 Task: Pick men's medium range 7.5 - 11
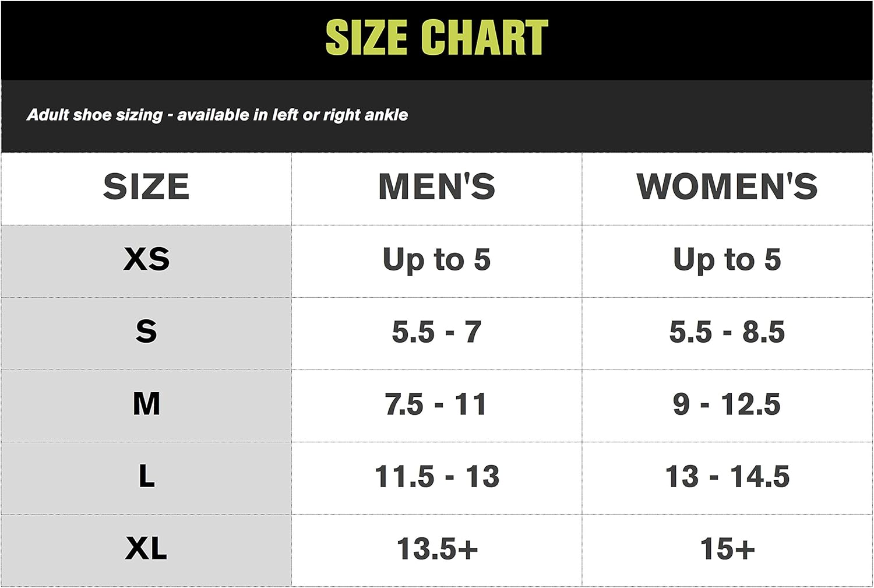pyautogui.click(x=436, y=404)
